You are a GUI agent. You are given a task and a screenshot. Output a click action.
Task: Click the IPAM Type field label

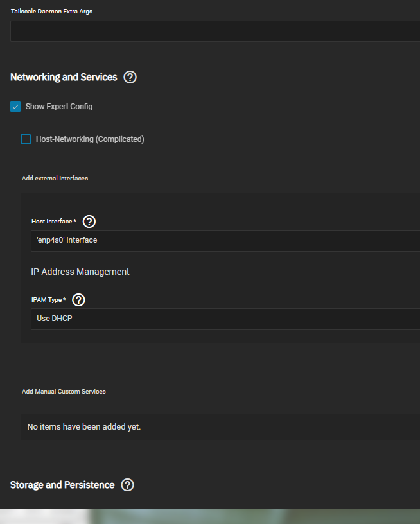(x=48, y=300)
